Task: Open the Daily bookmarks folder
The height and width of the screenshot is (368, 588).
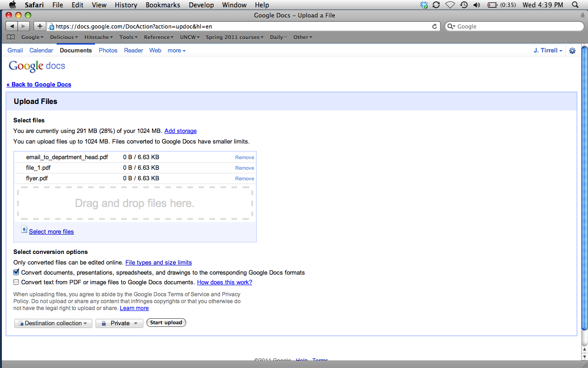Action: pos(278,37)
